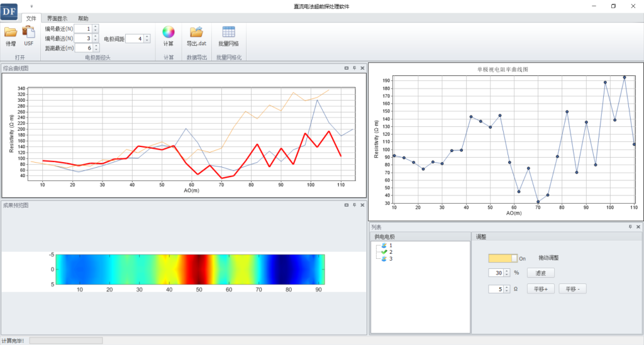Click the status bar progress bar

pyautogui.click(x=65, y=341)
